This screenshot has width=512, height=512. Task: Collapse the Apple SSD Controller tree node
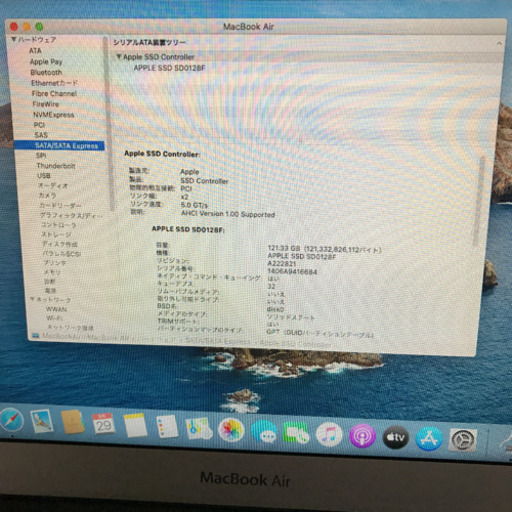(118, 57)
